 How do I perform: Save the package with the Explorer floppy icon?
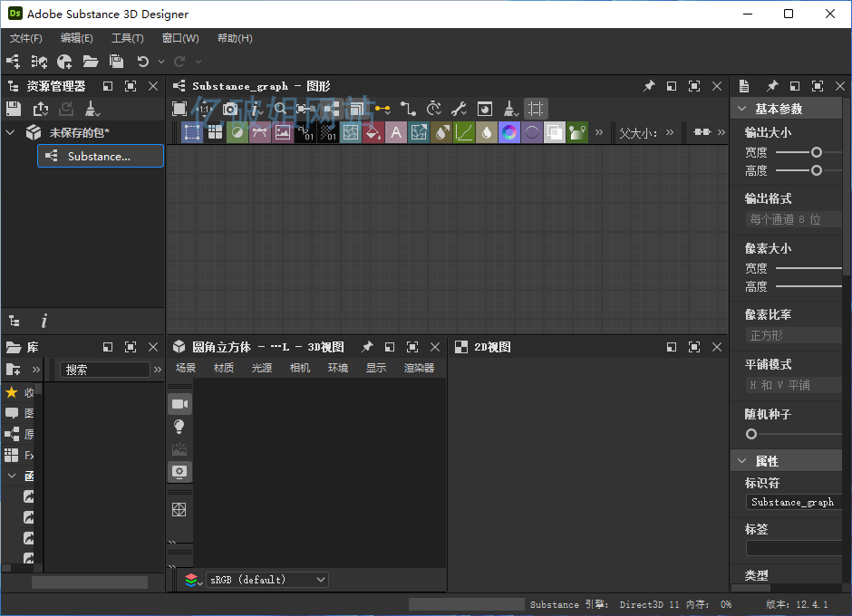14,110
